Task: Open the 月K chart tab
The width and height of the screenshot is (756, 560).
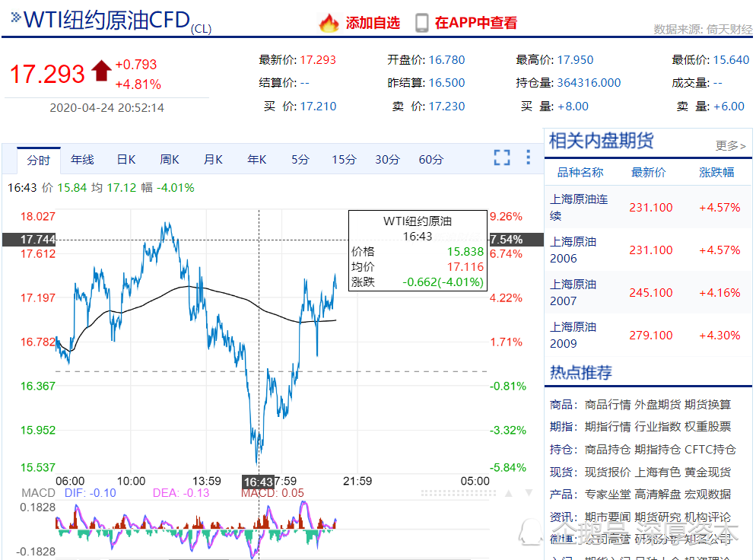Action: click(213, 160)
